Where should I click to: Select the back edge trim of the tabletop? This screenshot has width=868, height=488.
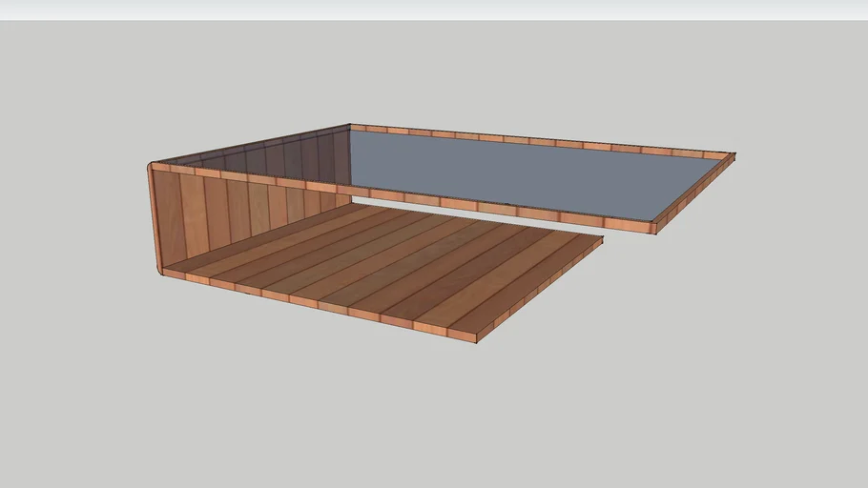pyautogui.click(x=534, y=140)
